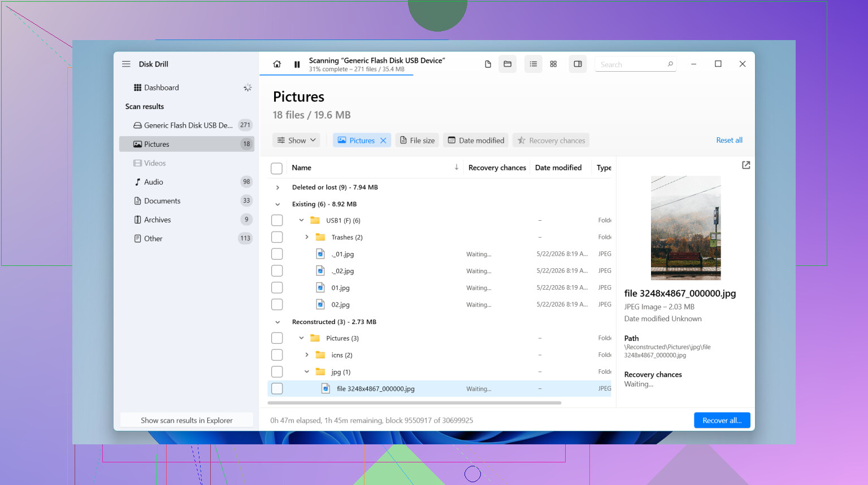The height and width of the screenshot is (485, 868).
Task: Click icon of file 3248x4867_000000.jpg row
Action: 325,388
